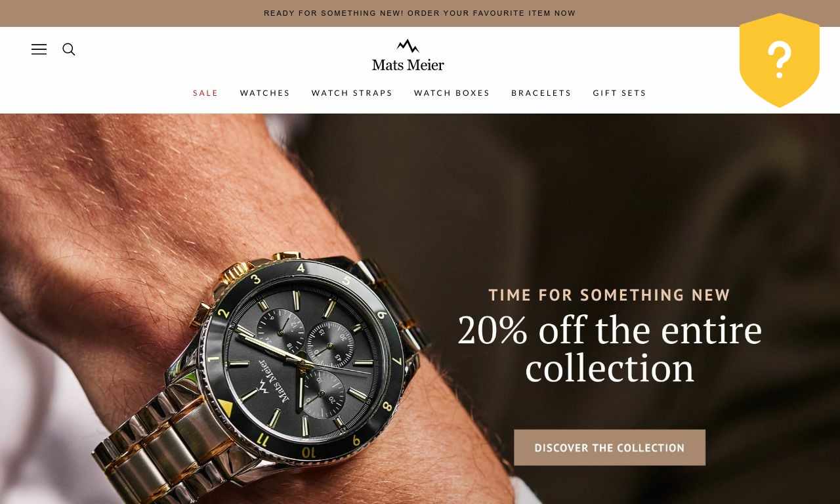Click the 10 numeral on the watch bezel
The width and height of the screenshot is (840, 504).
pyautogui.click(x=308, y=452)
